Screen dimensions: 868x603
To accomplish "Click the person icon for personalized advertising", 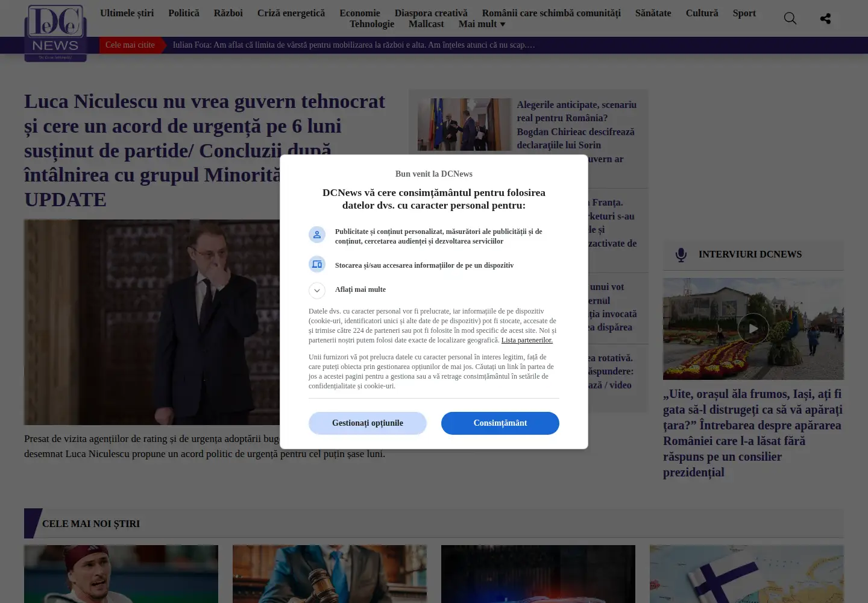I will 317,235.
